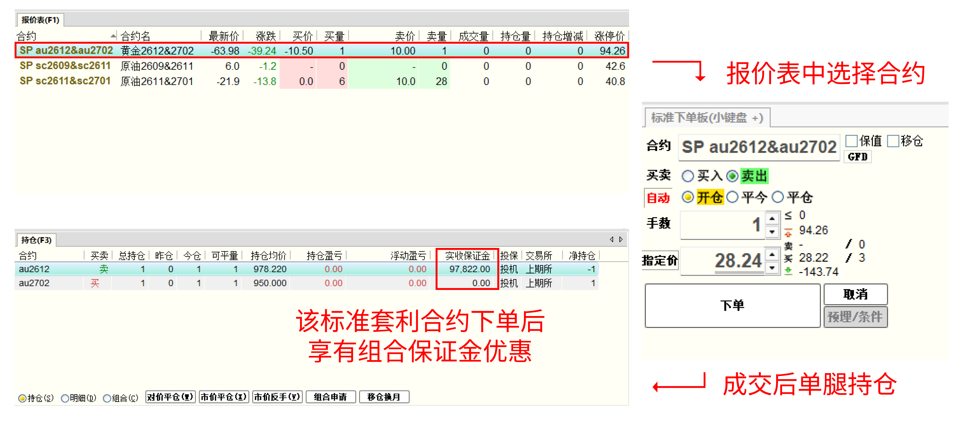Click the 净持仓 column header

pos(581,256)
